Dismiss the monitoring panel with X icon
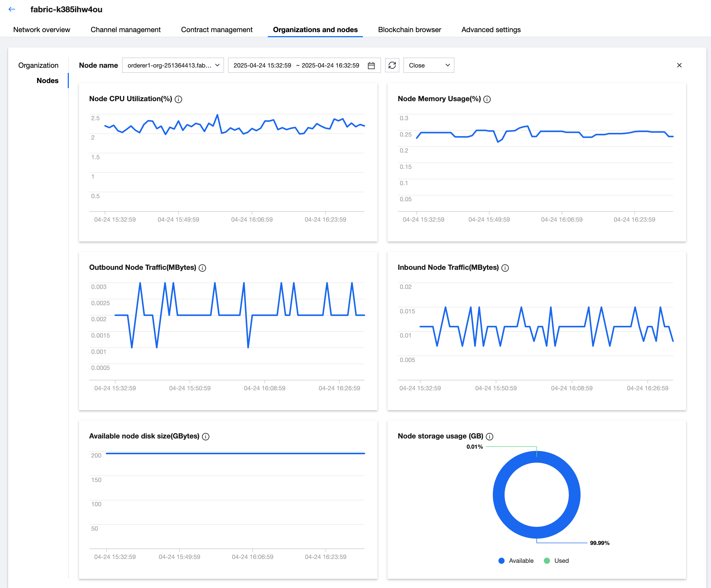 679,65
